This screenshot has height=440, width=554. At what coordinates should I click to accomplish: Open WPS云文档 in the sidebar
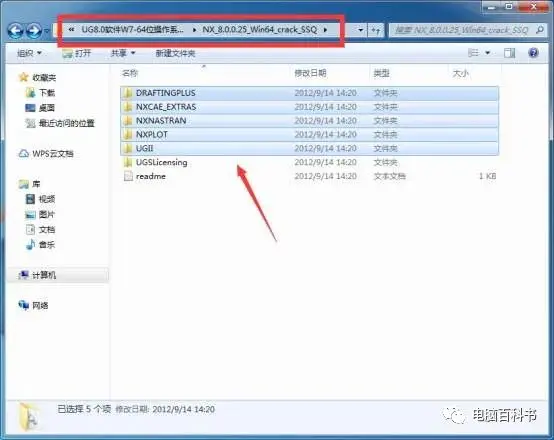[x=46, y=154]
